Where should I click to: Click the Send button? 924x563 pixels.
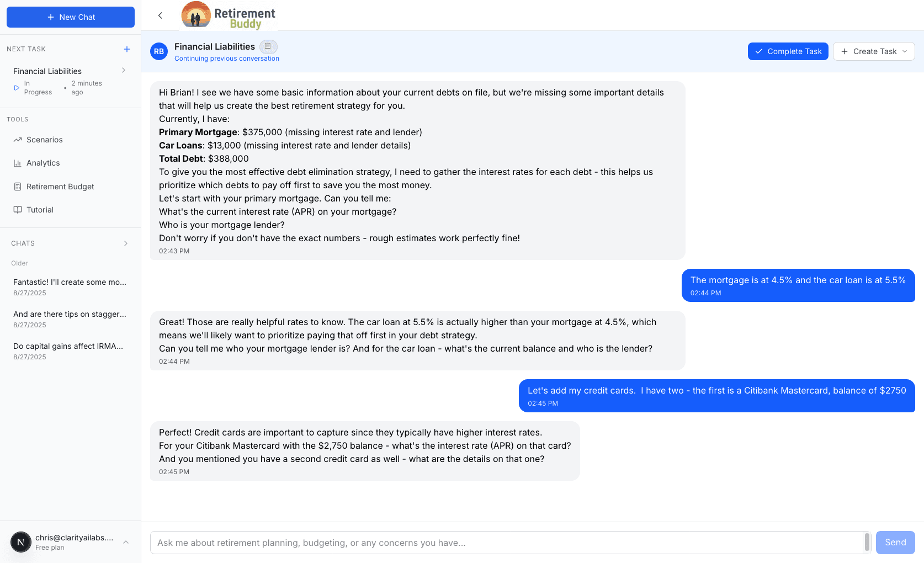(x=895, y=543)
